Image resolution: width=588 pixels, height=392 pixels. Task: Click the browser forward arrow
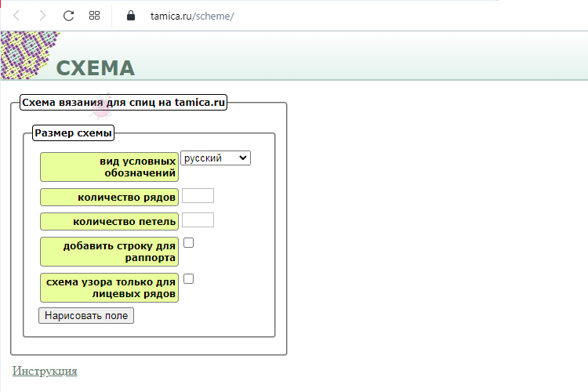[x=42, y=16]
